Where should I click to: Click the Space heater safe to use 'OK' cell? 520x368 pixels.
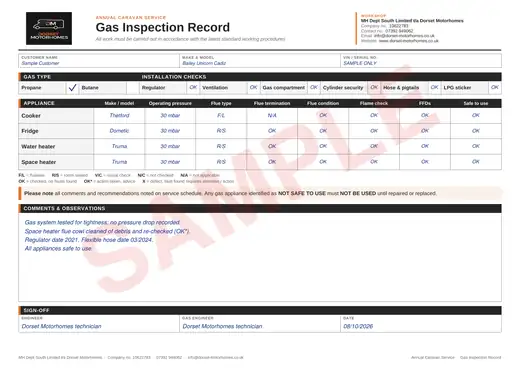tap(476, 162)
